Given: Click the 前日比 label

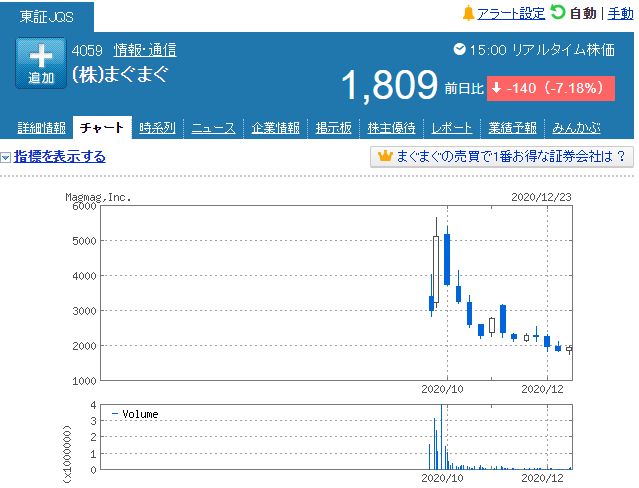Looking at the screenshot, I should [464, 88].
